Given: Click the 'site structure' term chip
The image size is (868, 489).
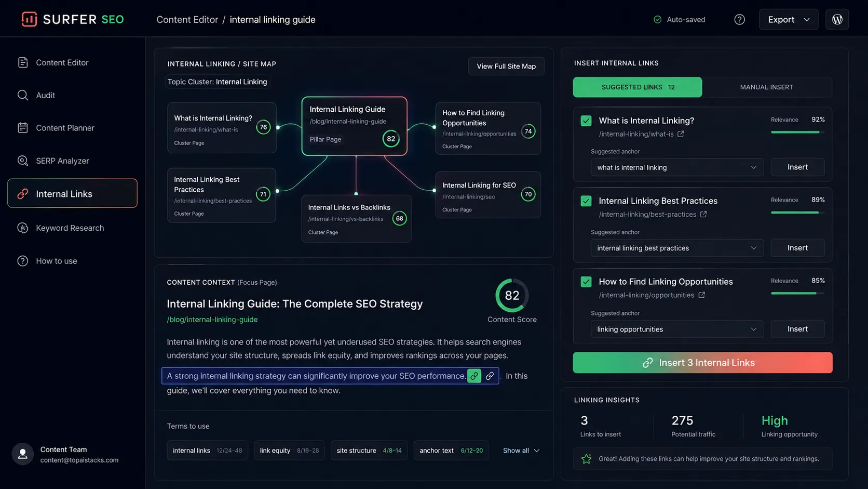Looking at the screenshot, I should 369,451.
